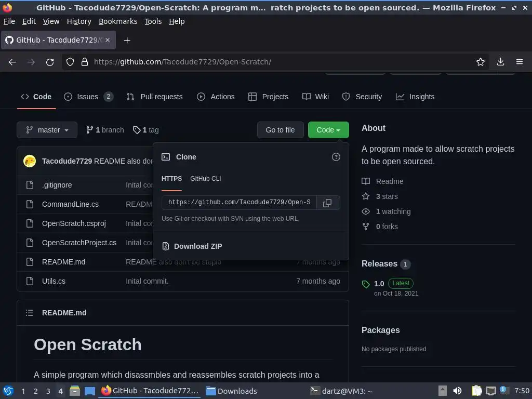The height and width of the screenshot is (399, 532).
Task: Click the file icon beside Utils.cs
Action: [x=30, y=281]
